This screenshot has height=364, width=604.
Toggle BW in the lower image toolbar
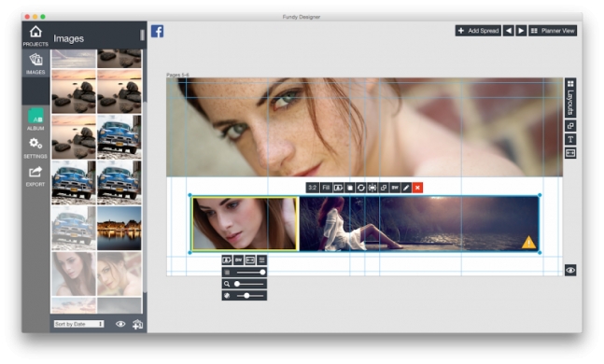tap(238, 260)
